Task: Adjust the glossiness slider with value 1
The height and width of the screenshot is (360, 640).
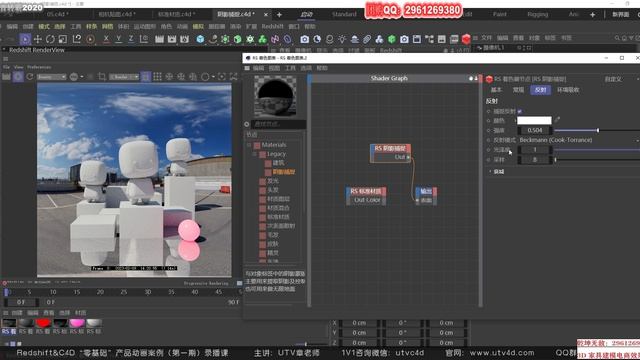Action: coord(597,150)
